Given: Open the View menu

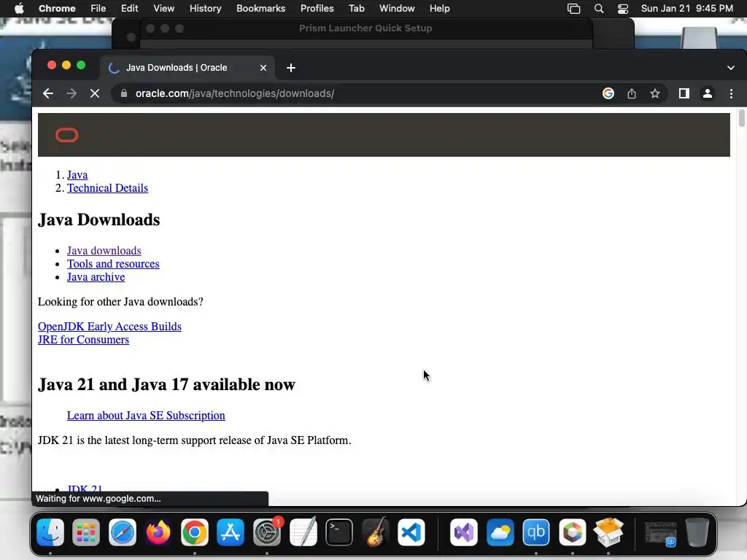Looking at the screenshot, I should click(164, 9).
